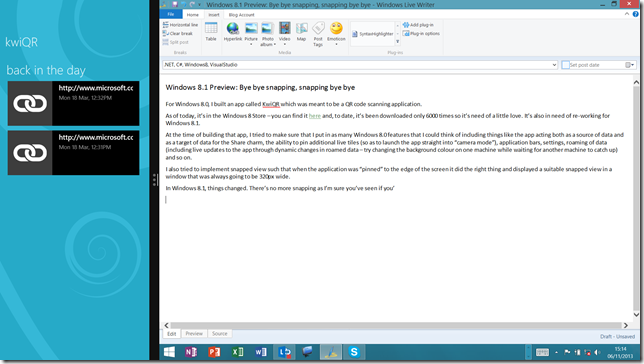Viewport: 644px width, 364px height.
Task: Insert a Table
Action: click(211, 32)
